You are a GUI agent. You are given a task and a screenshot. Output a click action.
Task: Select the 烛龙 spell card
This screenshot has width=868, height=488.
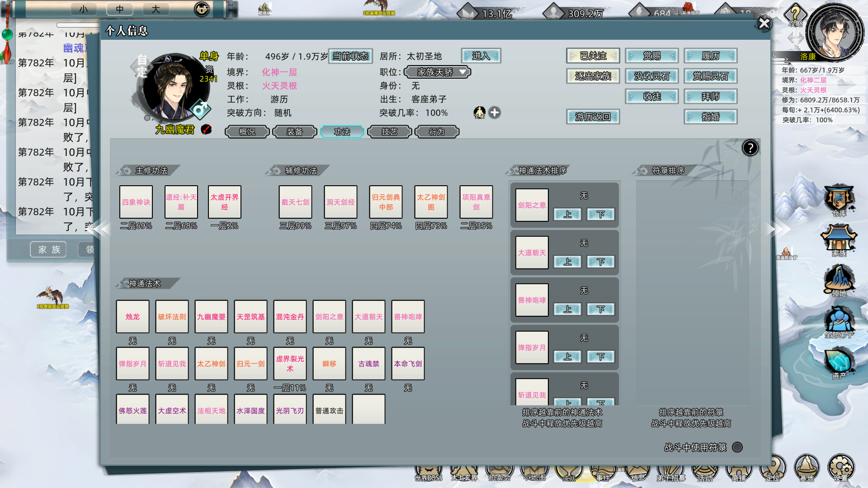tap(132, 317)
